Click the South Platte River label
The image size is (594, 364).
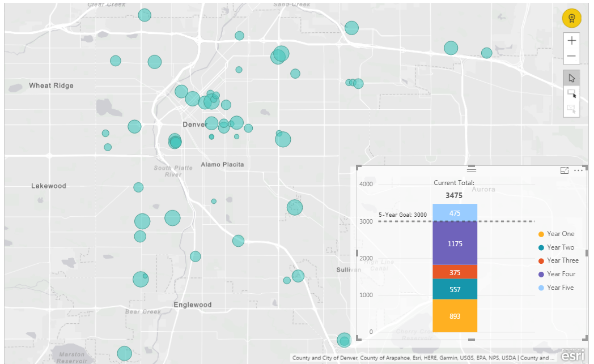(173, 171)
